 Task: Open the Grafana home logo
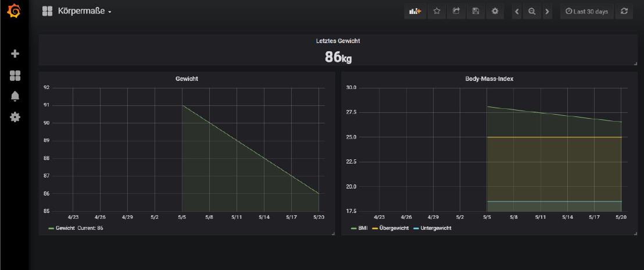(14, 11)
